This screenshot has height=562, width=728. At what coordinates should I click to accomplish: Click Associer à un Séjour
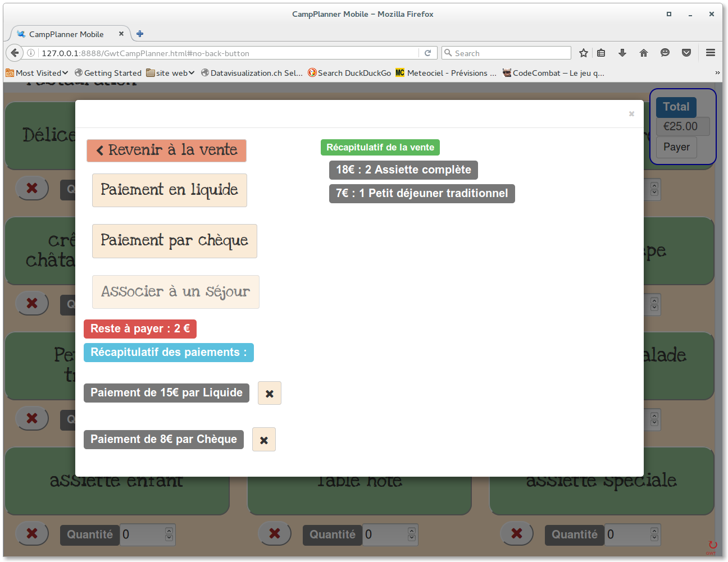point(175,292)
